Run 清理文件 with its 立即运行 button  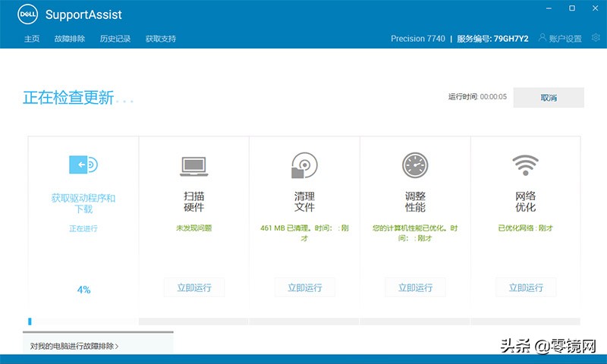click(305, 287)
